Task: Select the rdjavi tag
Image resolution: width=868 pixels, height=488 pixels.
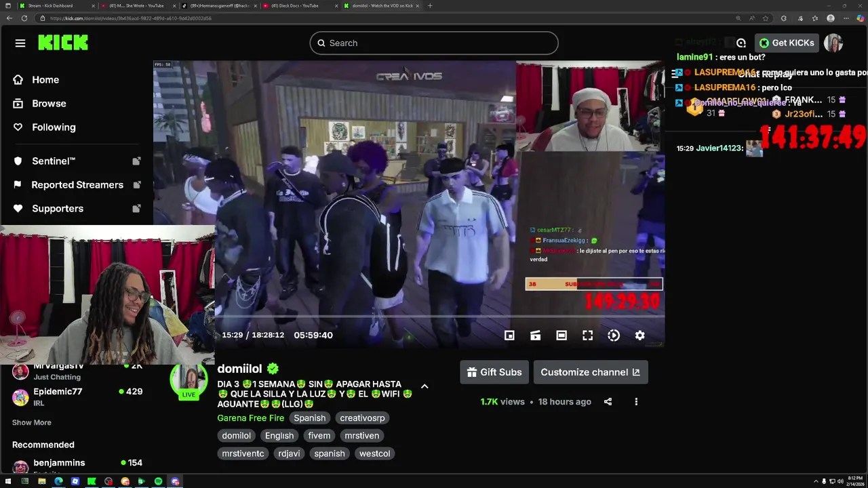Action: click(289, 453)
